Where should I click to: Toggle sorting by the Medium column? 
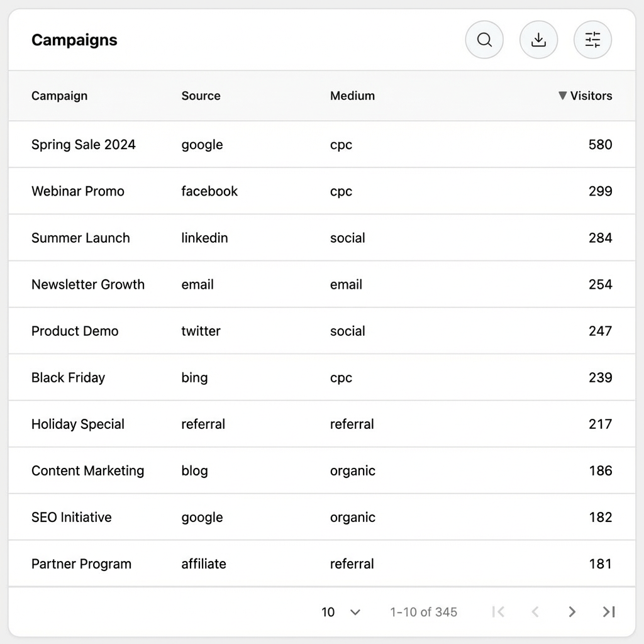352,96
